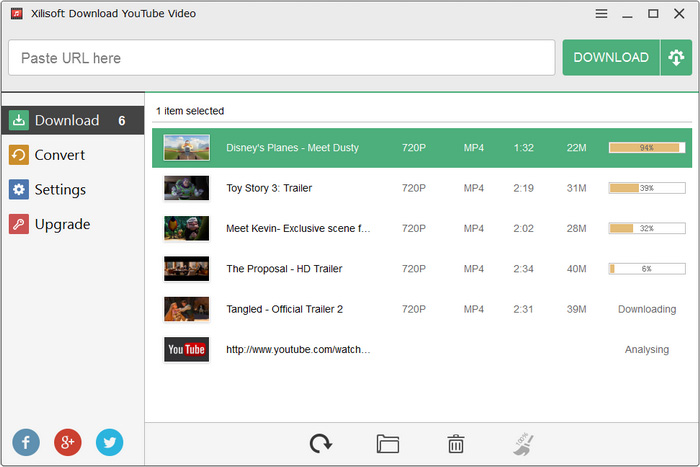This screenshot has height=467, width=700.
Task: Click the trash delete icon
Action: coord(455,444)
